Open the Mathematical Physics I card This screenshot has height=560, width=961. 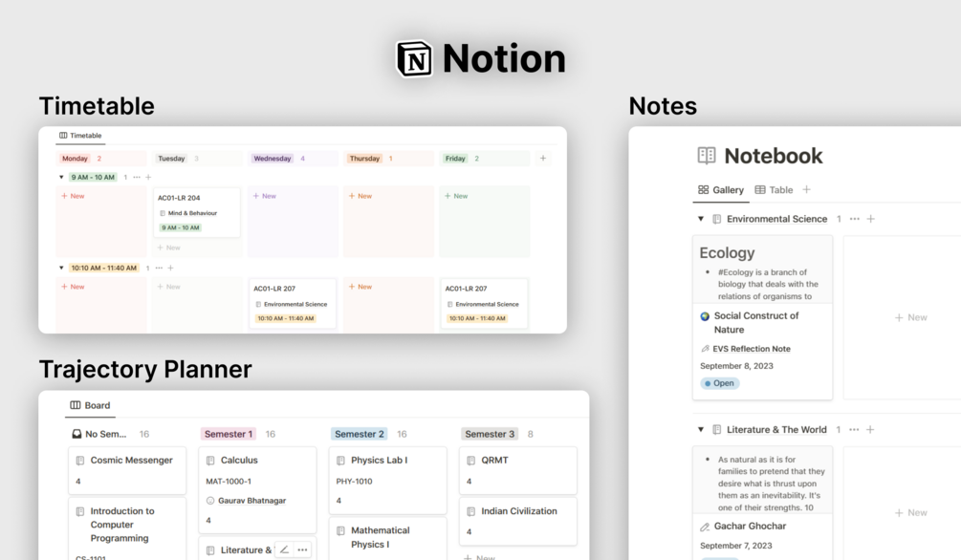[x=388, y=539]
